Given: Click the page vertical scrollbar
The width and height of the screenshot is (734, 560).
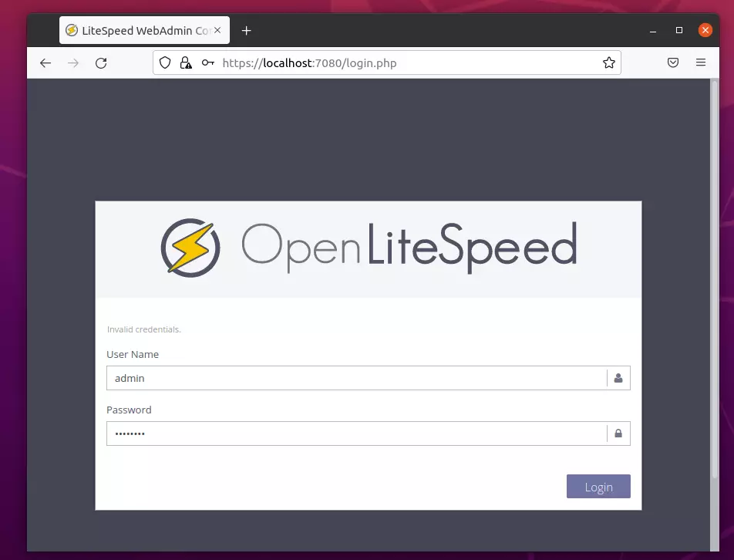Looking at the screenshot, I should [714, 279].
